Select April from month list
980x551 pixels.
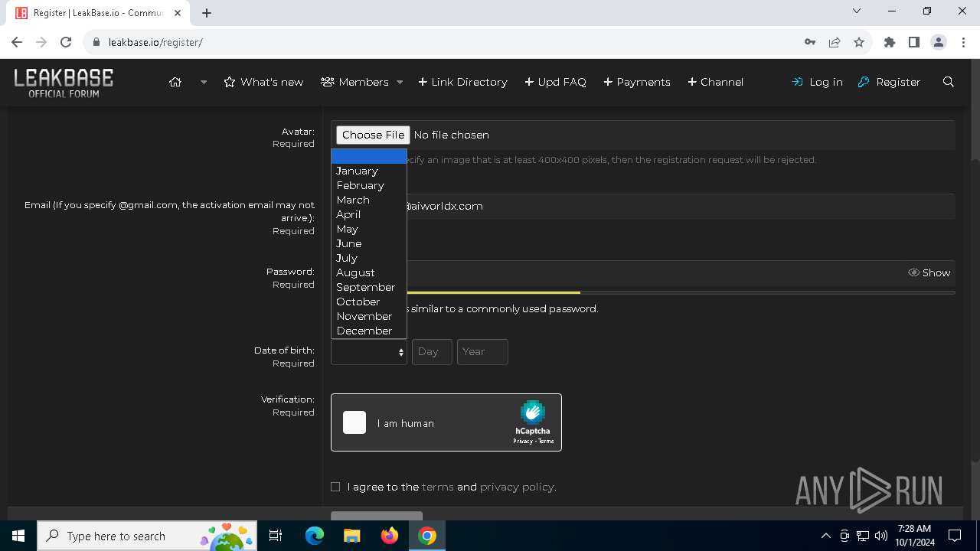point(368,214)
